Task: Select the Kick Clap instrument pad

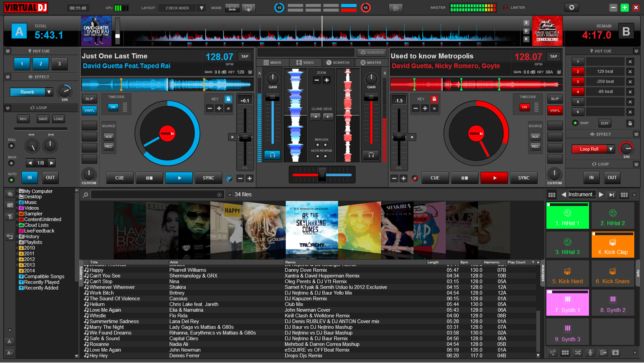Action: [612, 245]
